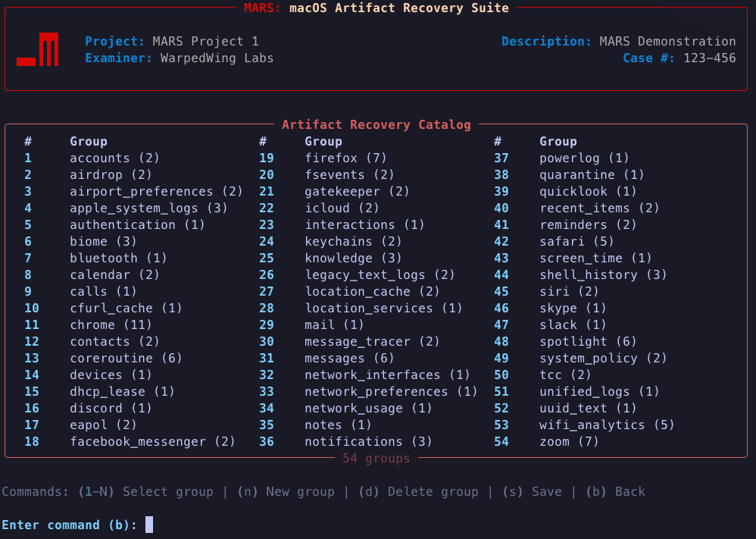756x539 pixels.
Task: Select location_services (1) group
Action: pos(383,309)
